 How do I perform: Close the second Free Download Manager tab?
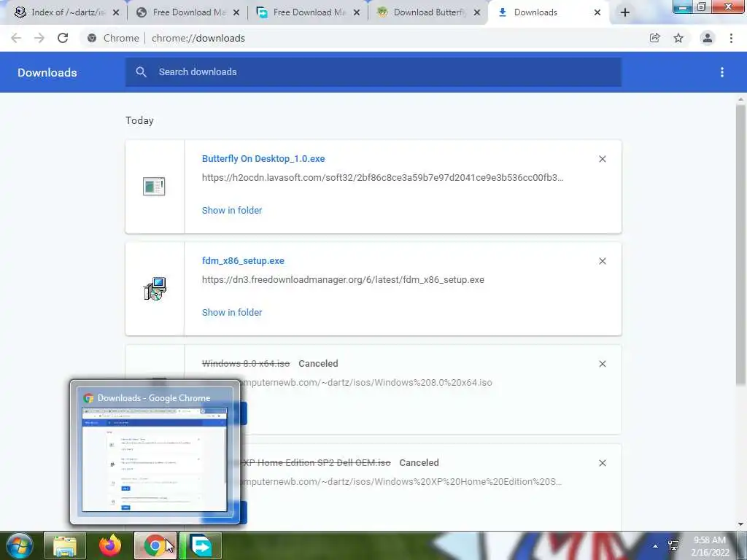tap(356, 13)
